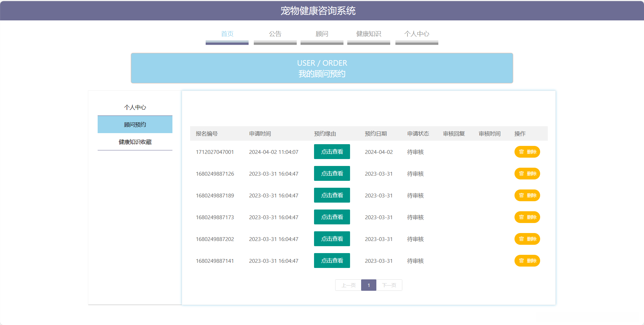644x325 pixels.
Task: Click the 预约日期 column header
Action: (376, 134)
